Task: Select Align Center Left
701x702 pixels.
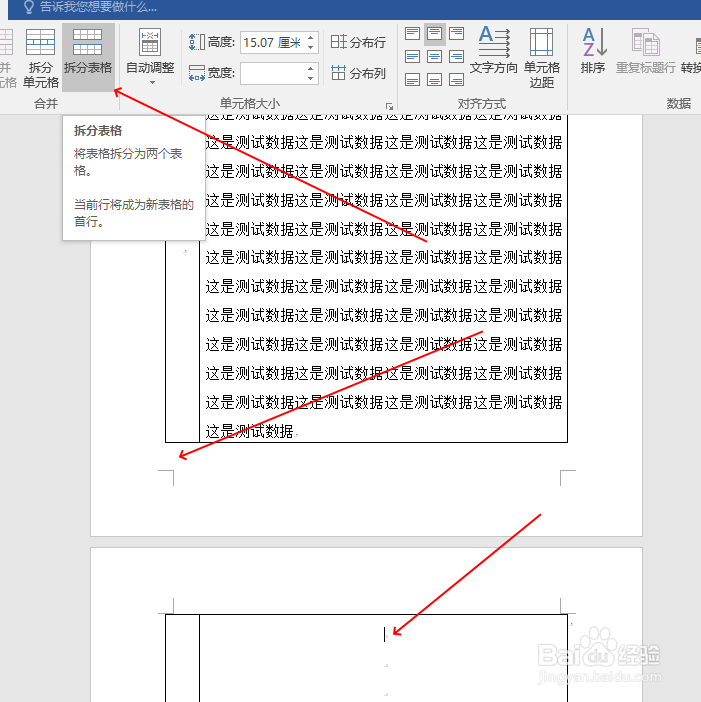Action: click(x=412, y=57)
